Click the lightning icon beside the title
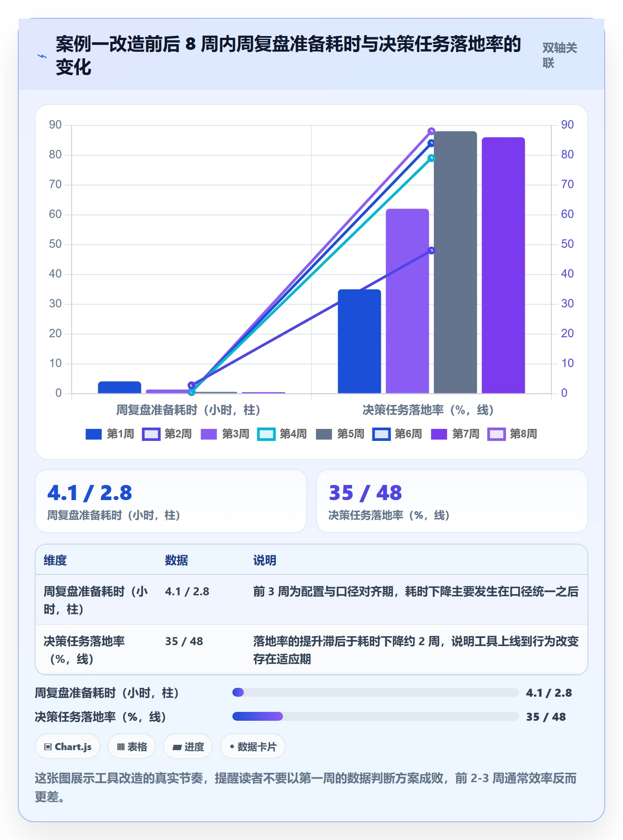Screen dimensions: 623x840 (42, 57)
